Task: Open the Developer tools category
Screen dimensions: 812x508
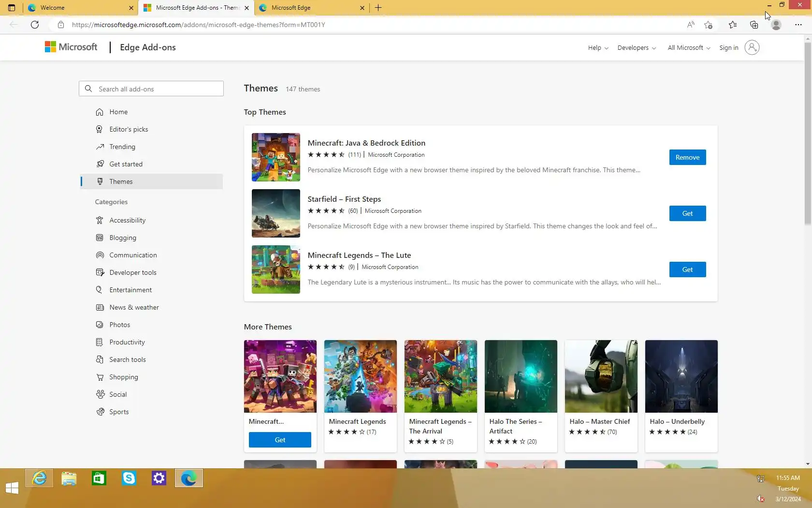Action: pyautogui.click(x=152, y=272)
